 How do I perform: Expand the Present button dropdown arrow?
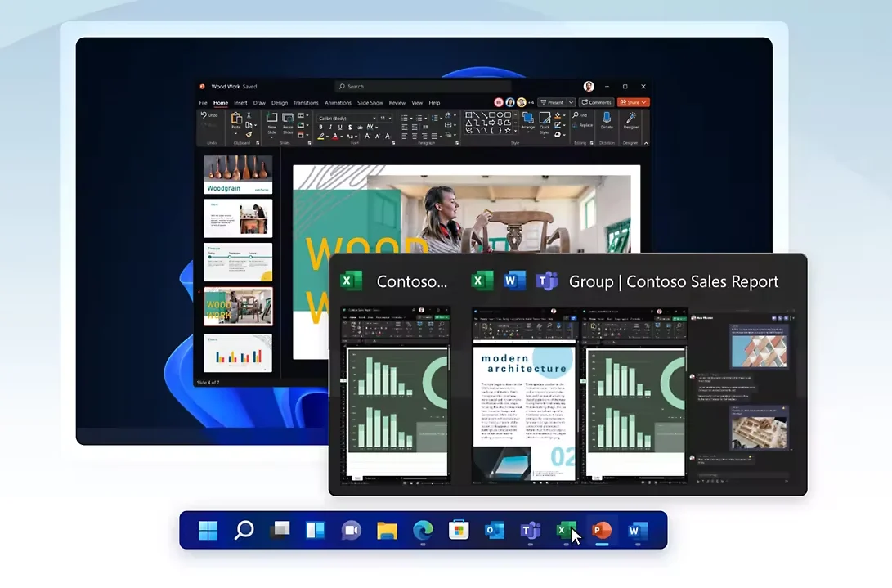(569, 102)
